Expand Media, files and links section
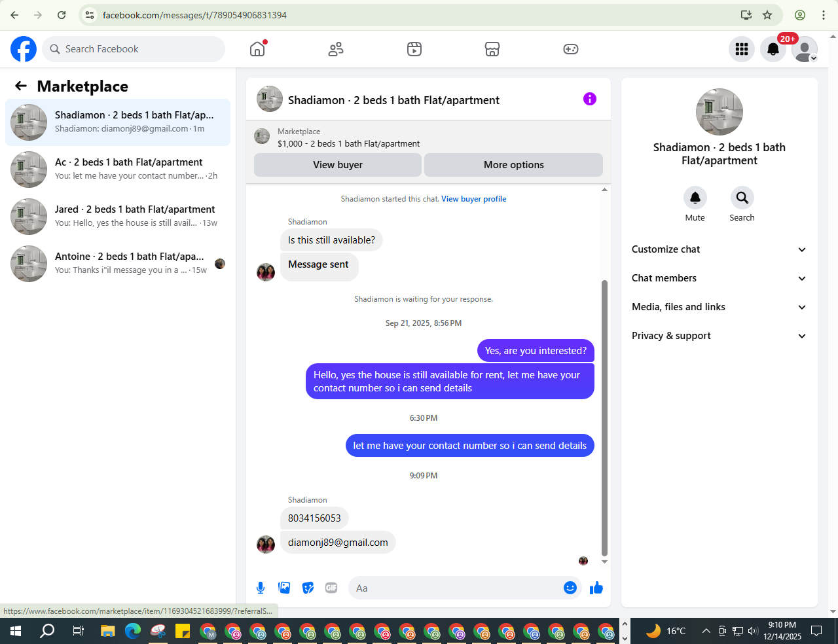Viewport: 838px width, 644px height. pyautogui.click(x=720, y=307)
